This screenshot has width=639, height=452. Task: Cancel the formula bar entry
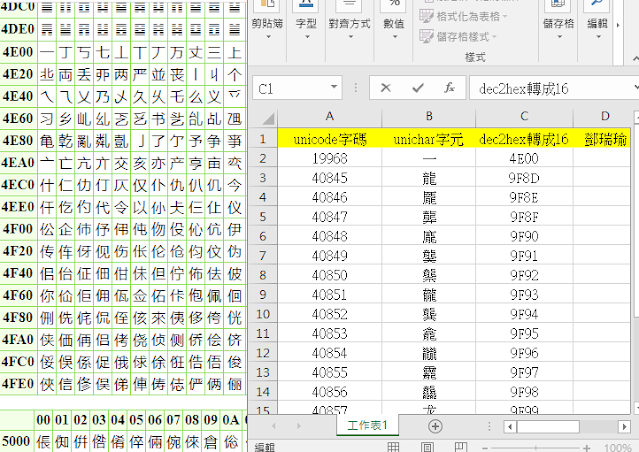386,88
